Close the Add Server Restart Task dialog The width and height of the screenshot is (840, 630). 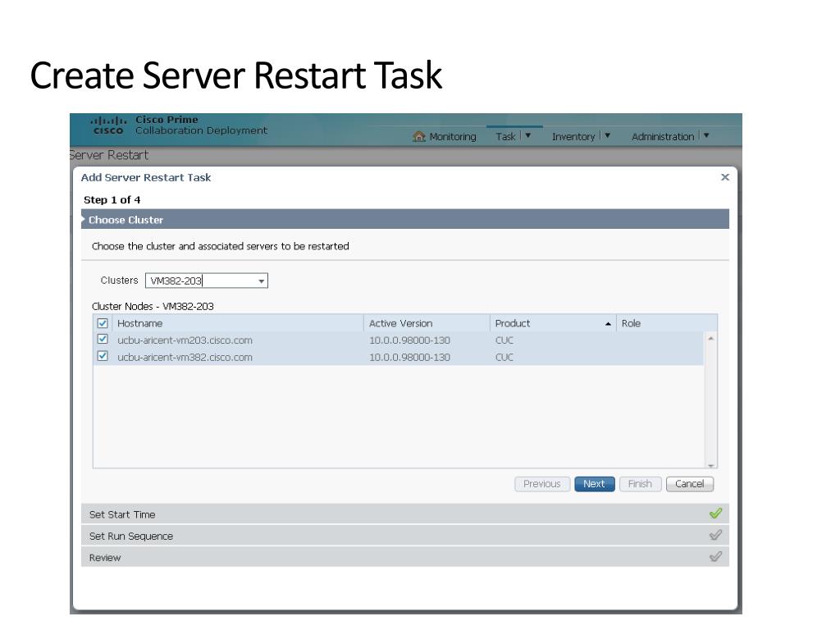click(x=725, y=177)
